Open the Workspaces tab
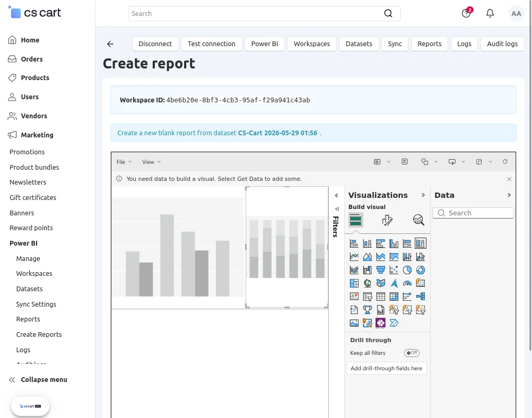Image resolution: width=532 pixels, height=418 pixels. (312, 44)
